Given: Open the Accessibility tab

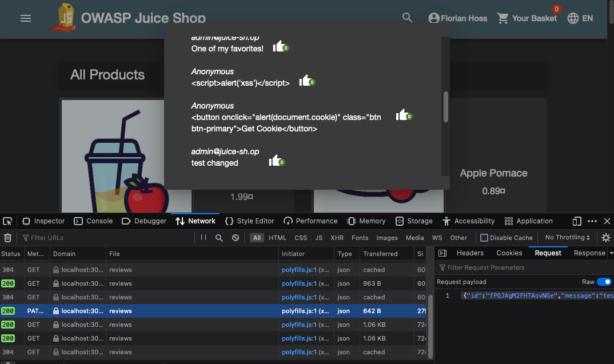Looking at the screenshot, I should [468, 221].
